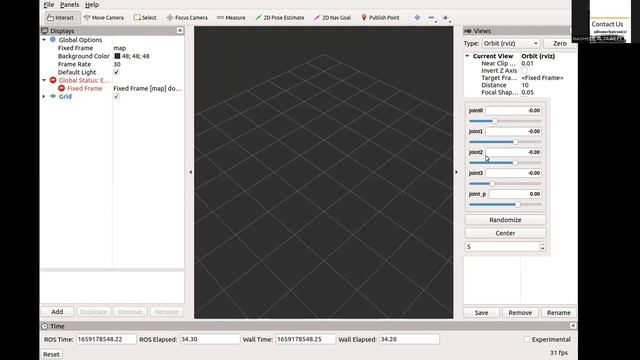Collapse the Global Options tree node
640x360 pixels.
pyautogui.click(x=44, y=40)
